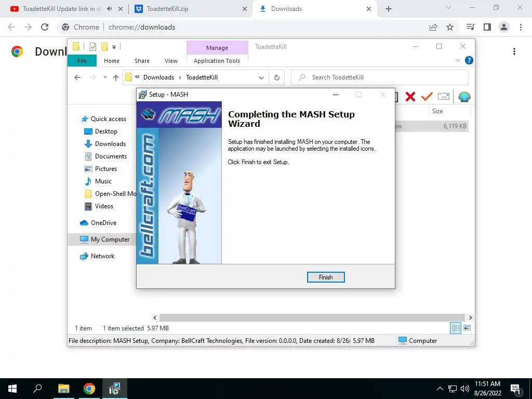The image size is (532, 399).
Task: Show hidden system tray icons
Action: click(x=440, y=389)
